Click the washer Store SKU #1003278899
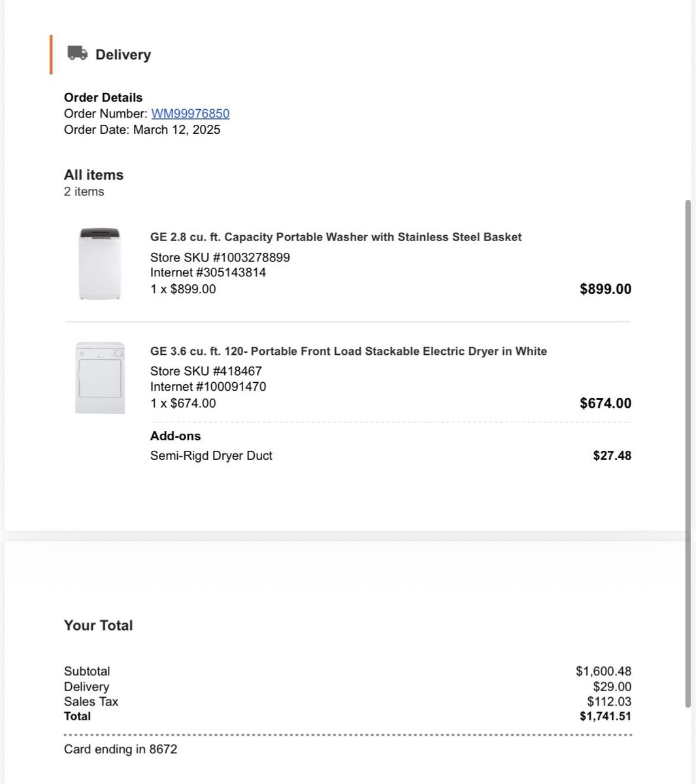696x784 pixels. tap(220, 257)
